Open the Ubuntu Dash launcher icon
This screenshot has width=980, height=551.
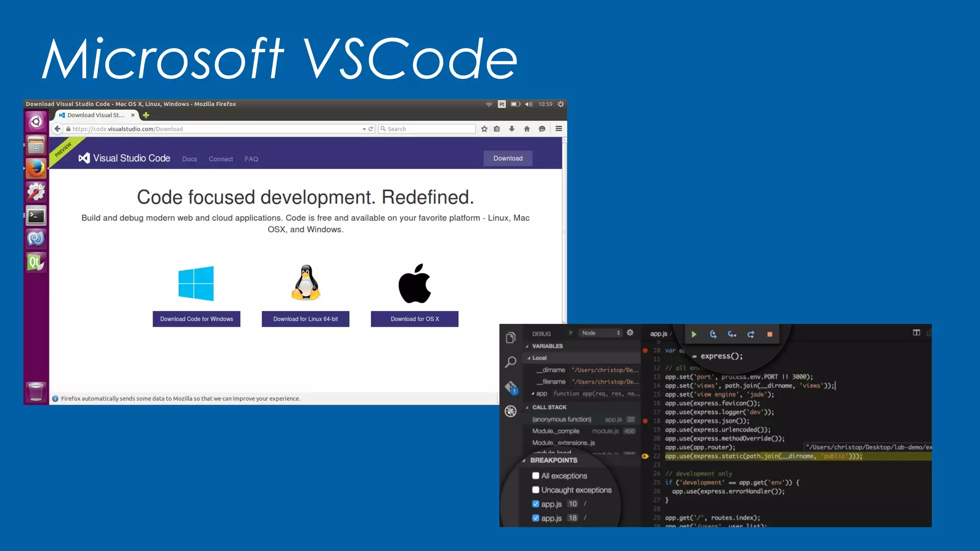36,122
